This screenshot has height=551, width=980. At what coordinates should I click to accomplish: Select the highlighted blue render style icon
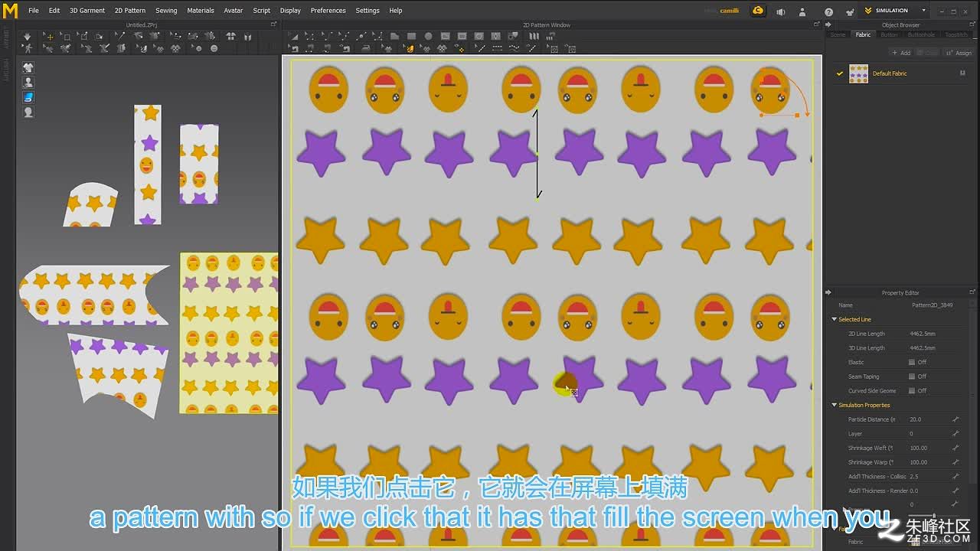click(28, 97)
